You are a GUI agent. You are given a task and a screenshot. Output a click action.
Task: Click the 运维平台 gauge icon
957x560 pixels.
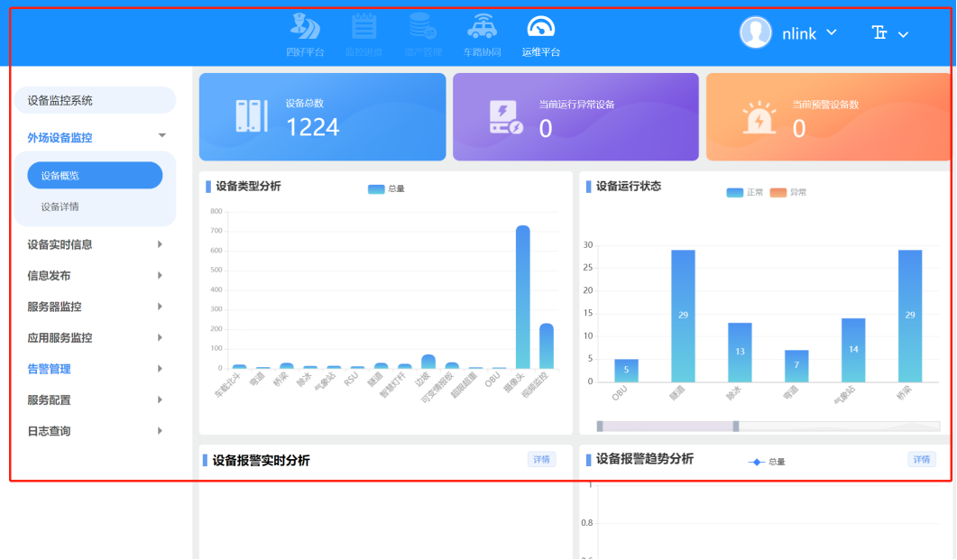(x=540, y=27)
